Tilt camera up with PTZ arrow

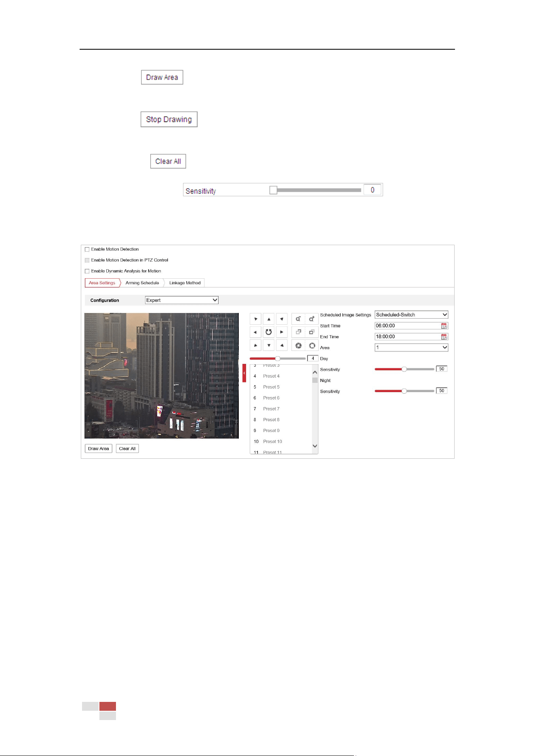tap(269, 319)
